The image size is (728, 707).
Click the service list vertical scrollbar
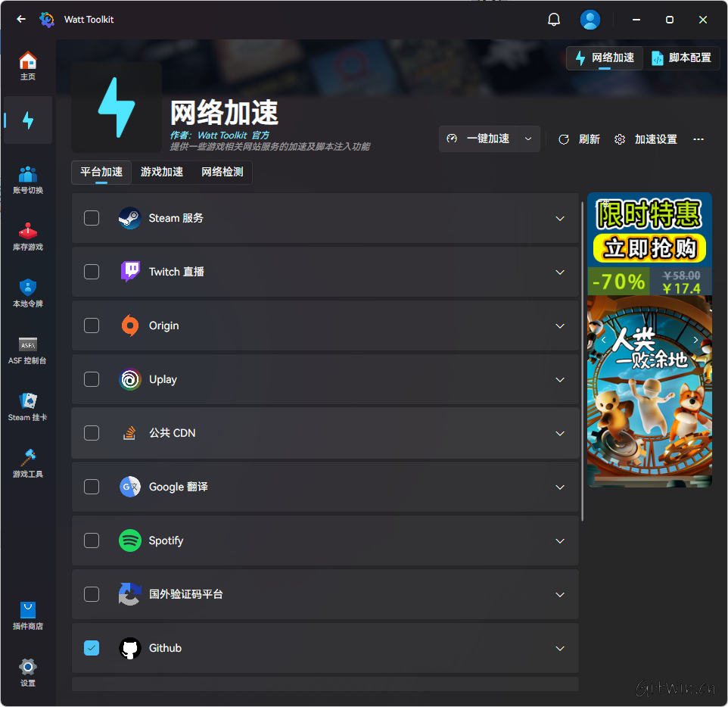[x=582, y=361]
